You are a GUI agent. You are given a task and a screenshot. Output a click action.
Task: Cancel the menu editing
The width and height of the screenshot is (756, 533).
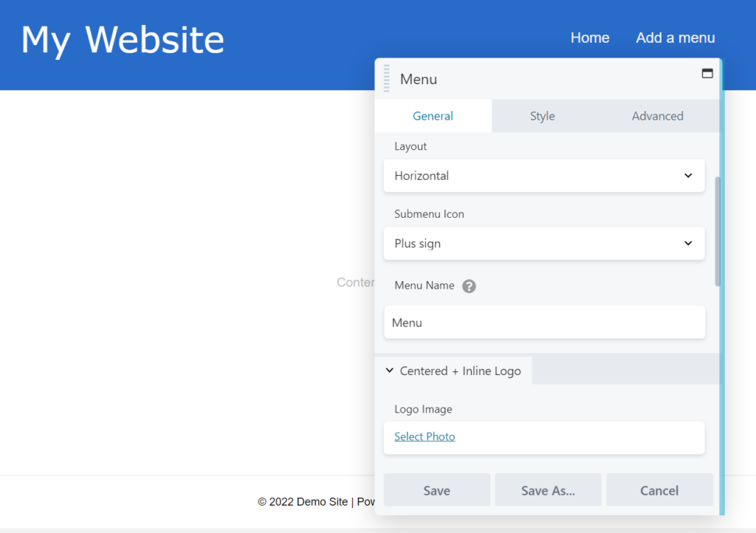tap(659, 489)
